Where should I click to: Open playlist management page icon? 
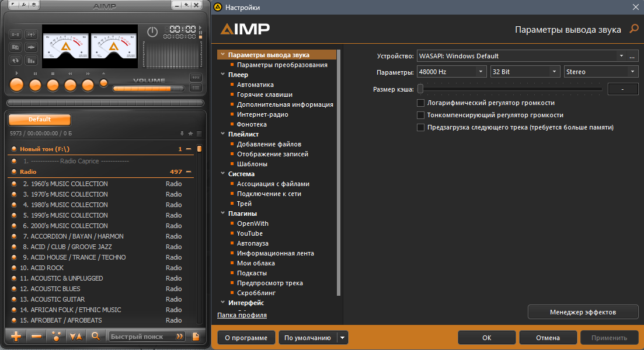click(x=196, y=337)
